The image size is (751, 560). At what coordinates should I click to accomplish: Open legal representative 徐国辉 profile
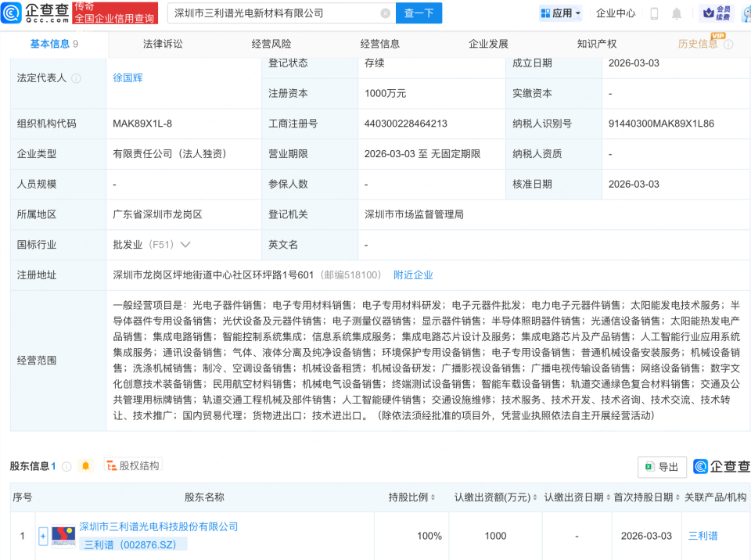[126, 78]
